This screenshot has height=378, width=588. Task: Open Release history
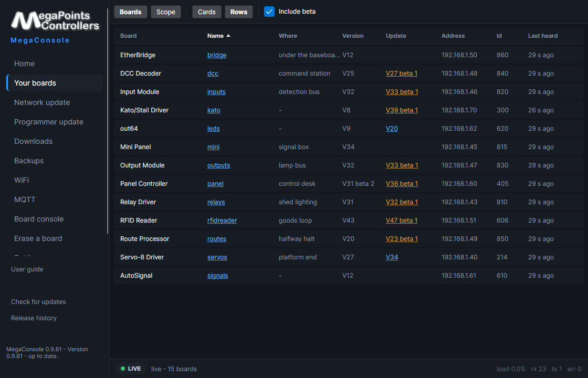coord(34,318)
